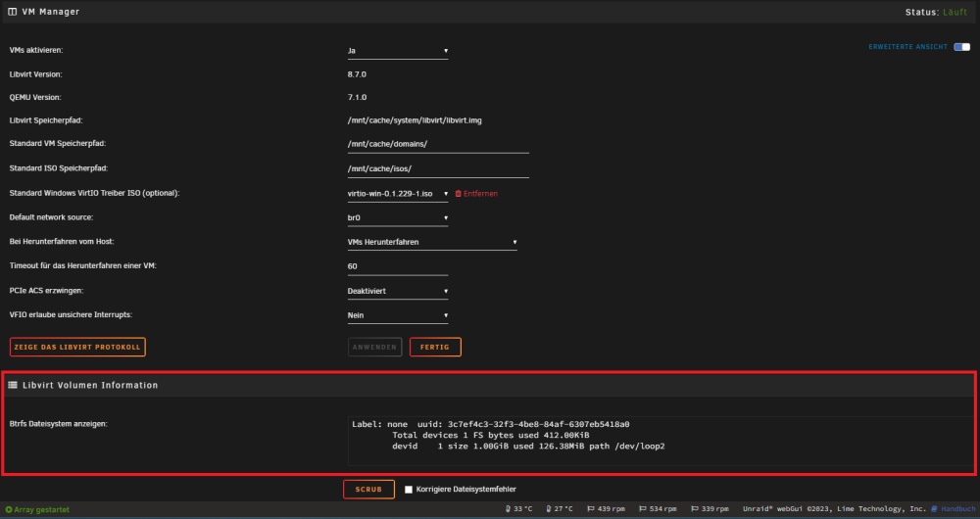The width and height of the screenshot is (980, 519).
Task: Click the QEMU version value 7.1.0
Action: pyautogui.click(x=357, y=97)
